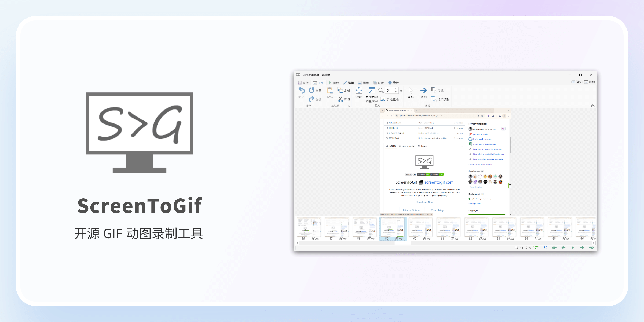Click the Go To (转到) arrow icon

[424, 90]
